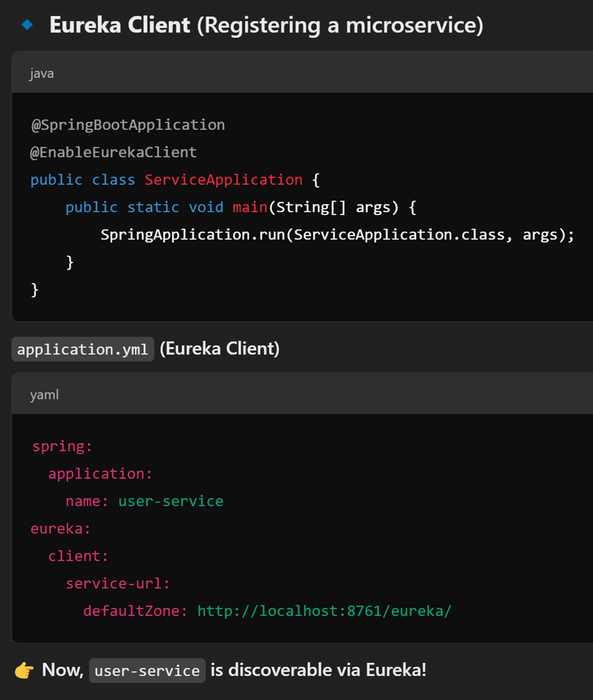The height and width of the screenshot is (700, 593).
Task: Click the 'application:' YAML key
Action: click(x=100, y=474)
